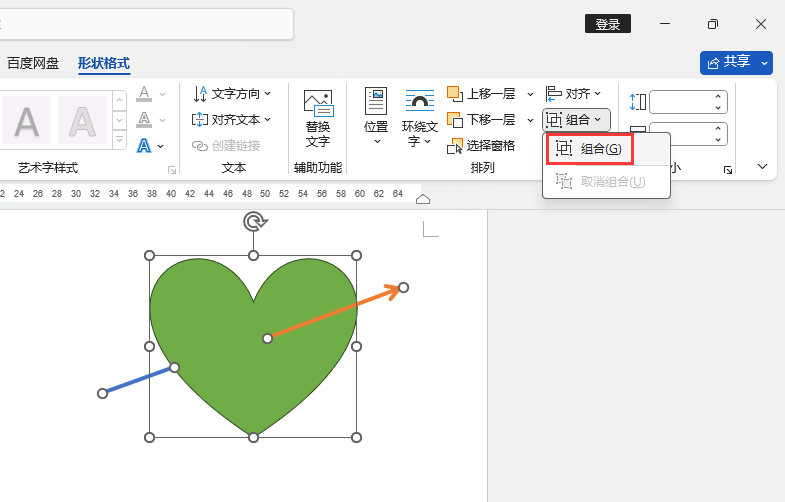Decrease shape height with stepper down arrow
The height and width of the screenshot is (502, 785).
pyautogui.click(x=718, y=108)
